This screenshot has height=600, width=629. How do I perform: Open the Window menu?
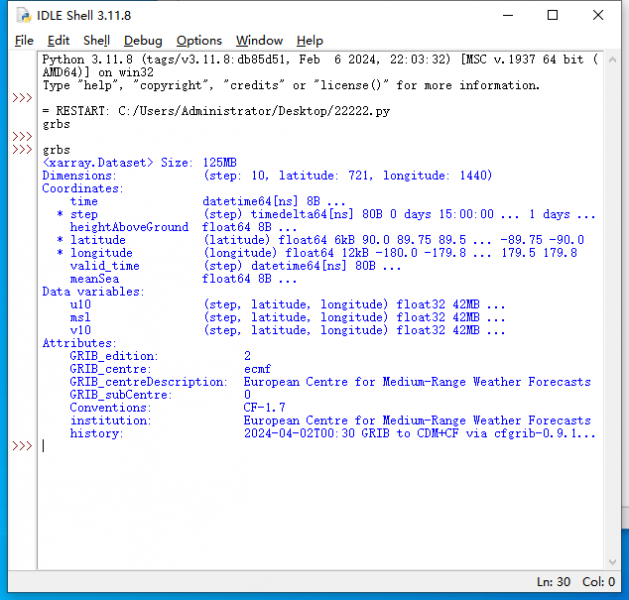coord(259,40)
